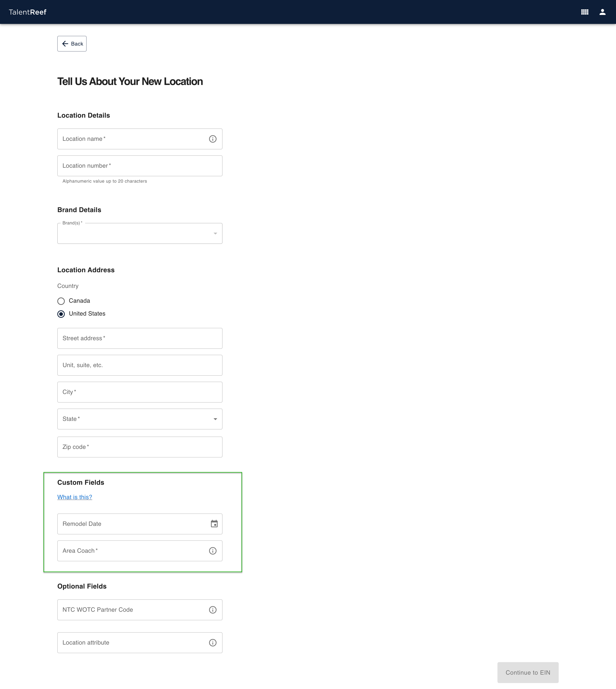Open the Remodel Date calendar picker
Viewport: 616px width, 689px height.
tap(214, 524)
